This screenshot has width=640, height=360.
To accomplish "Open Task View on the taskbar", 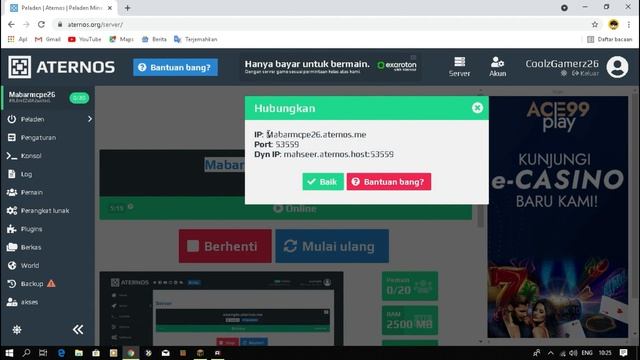I will [x=43, y=353].
